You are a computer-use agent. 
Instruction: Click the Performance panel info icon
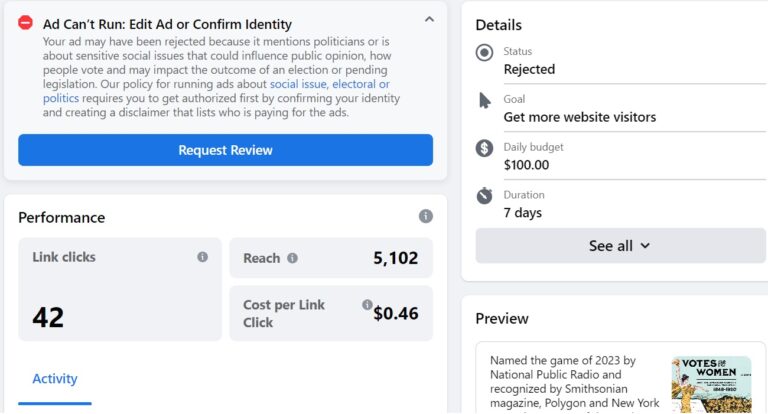click(426, 216)
